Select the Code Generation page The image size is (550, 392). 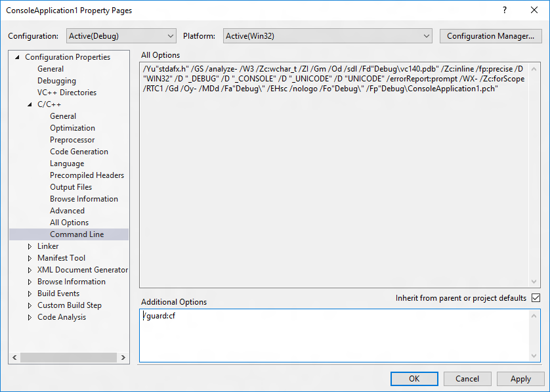(x=80, y=151)
